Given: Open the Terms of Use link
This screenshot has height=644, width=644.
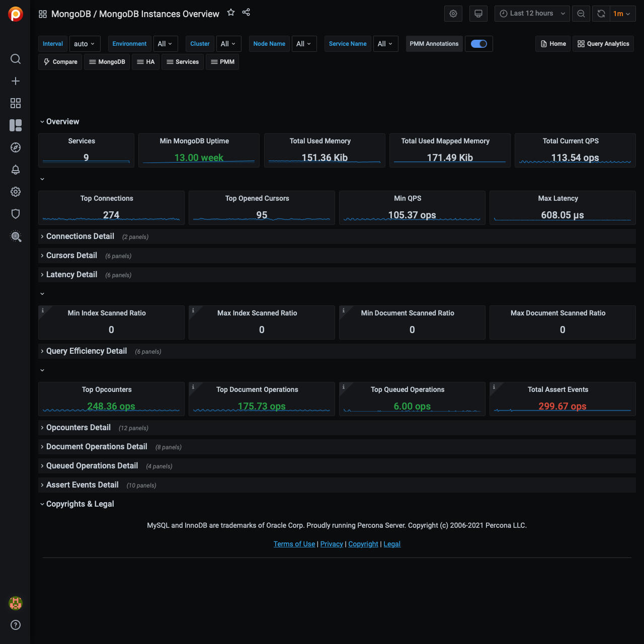Looking at the screenshot, I should (294, 544).
